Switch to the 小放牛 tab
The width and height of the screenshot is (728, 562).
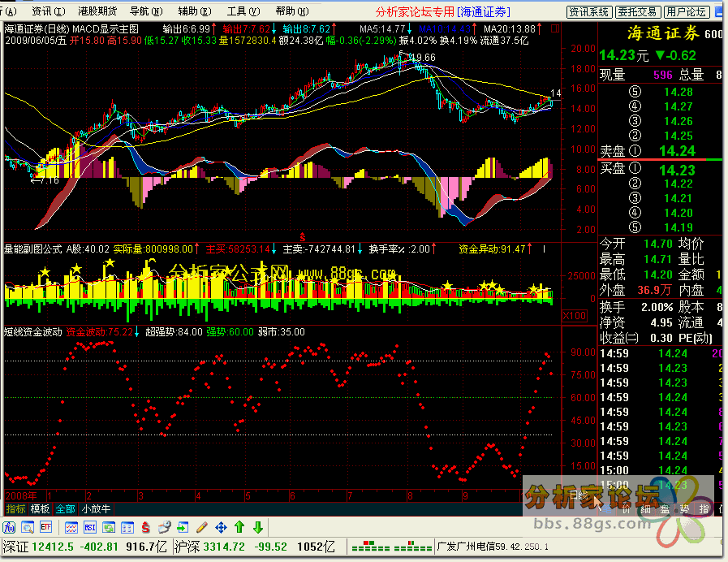coord(96,509)
